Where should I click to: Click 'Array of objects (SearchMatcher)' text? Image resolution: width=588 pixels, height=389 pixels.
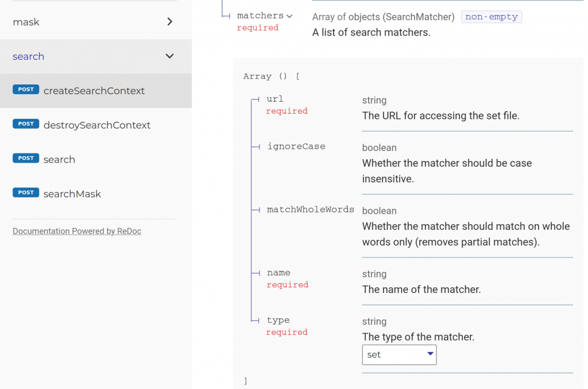point(383,17)
